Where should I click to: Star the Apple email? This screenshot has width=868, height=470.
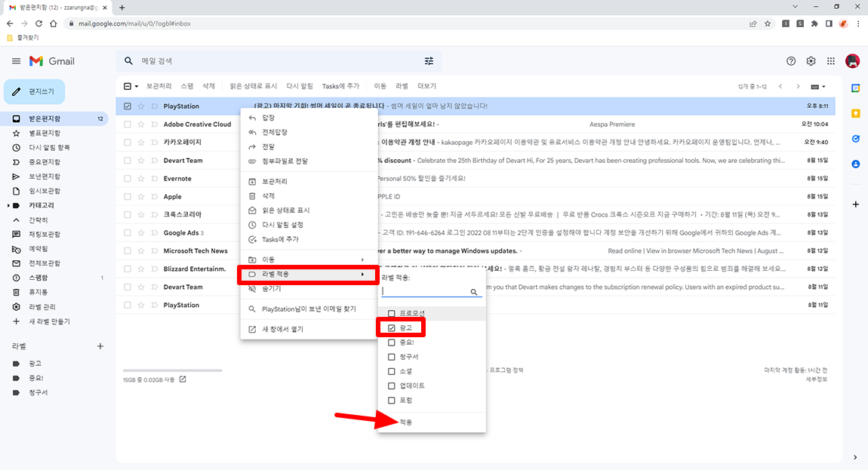point(141,197)
